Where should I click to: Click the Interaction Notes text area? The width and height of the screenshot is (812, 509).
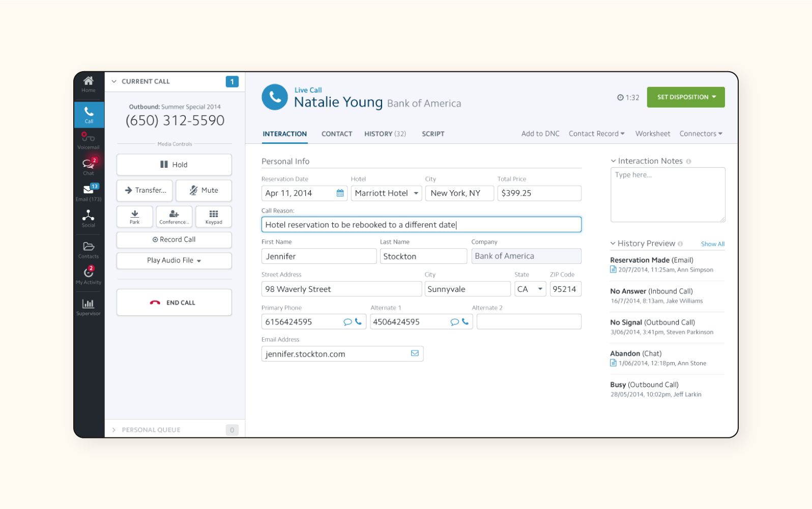[668, 195]
